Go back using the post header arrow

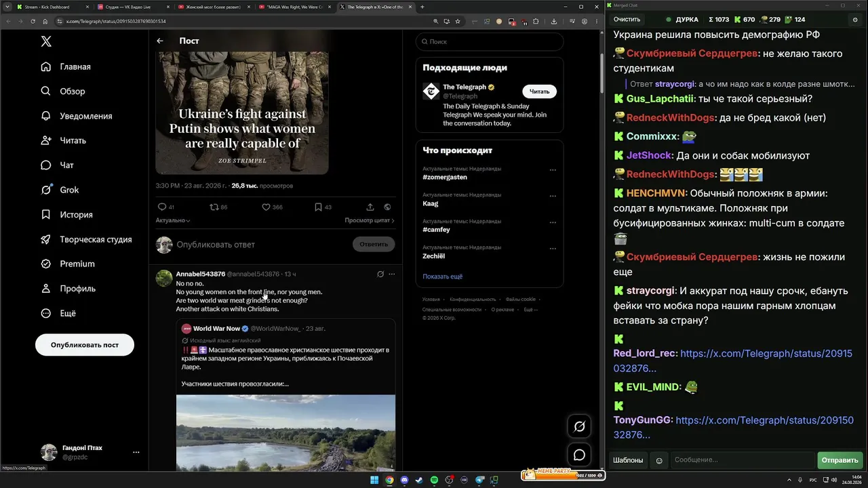160,41
